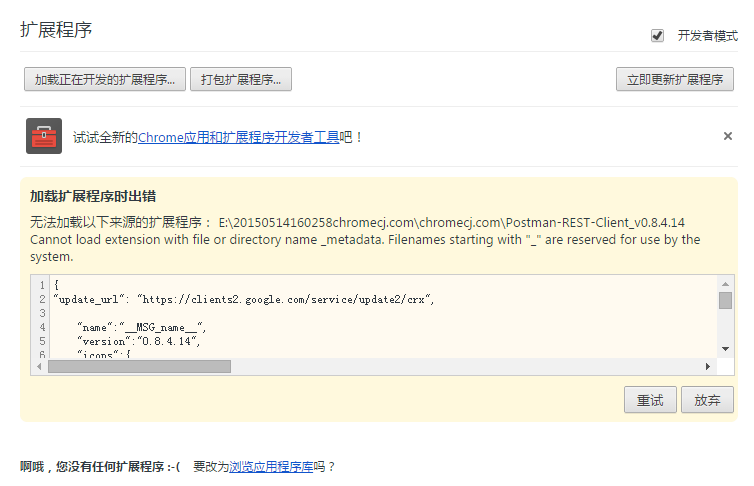
Task: Click the "Cannot load extension" error message
Action: point(365,248)
